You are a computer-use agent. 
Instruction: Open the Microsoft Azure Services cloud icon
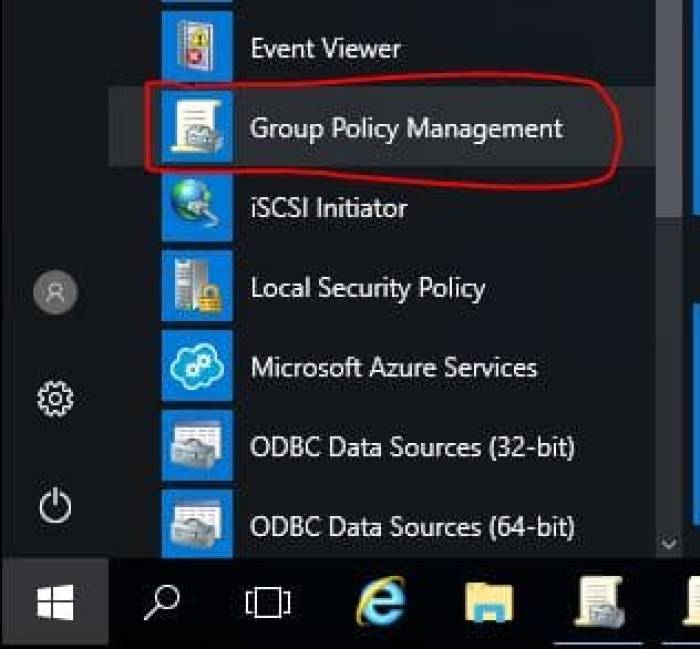coord(197,366)
